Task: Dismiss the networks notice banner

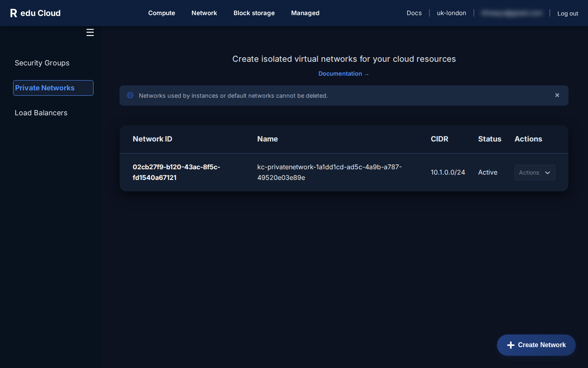Action: click(x=557, y=95)
